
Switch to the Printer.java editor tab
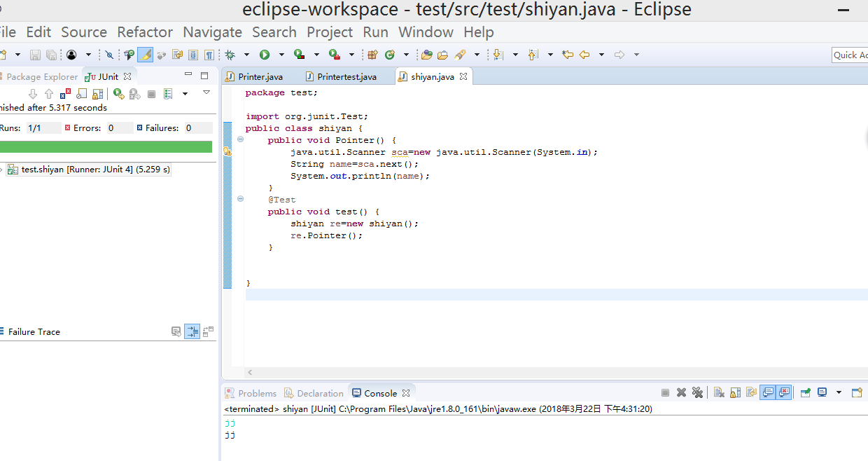click(254, 77)
